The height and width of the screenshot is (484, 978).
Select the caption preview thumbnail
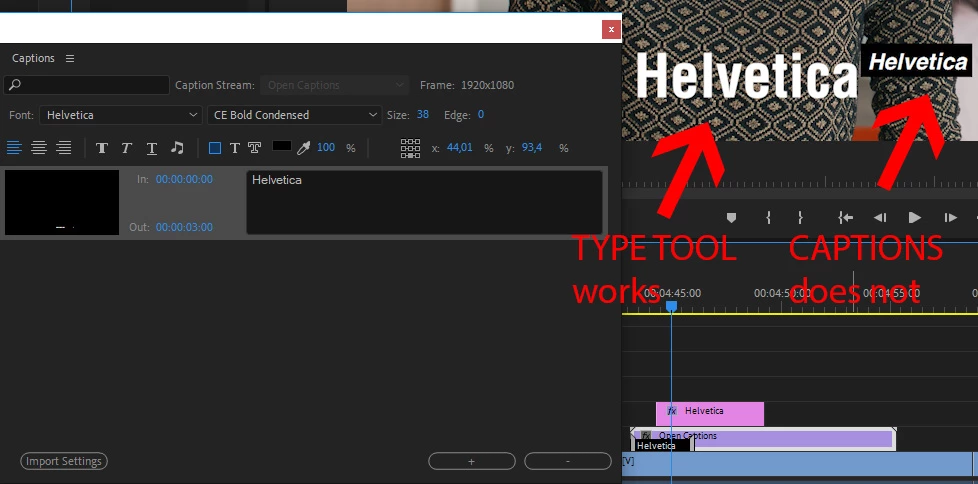point(62,202)
